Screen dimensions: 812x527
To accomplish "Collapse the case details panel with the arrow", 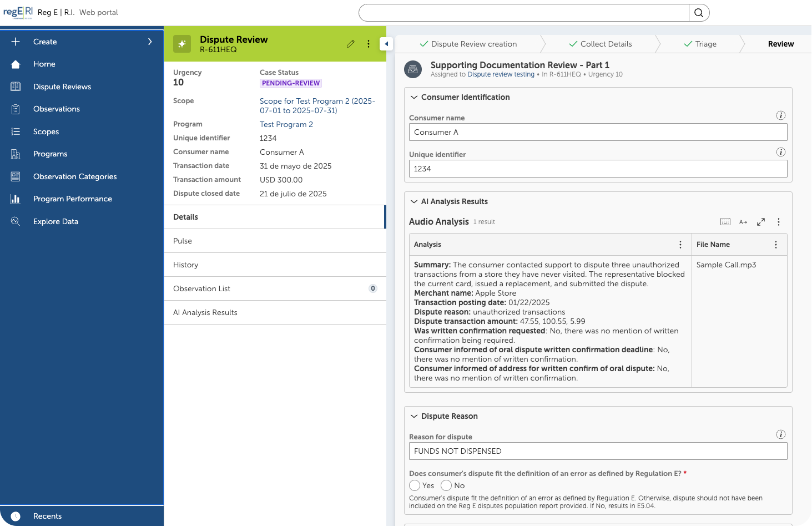I will [386, 43].
